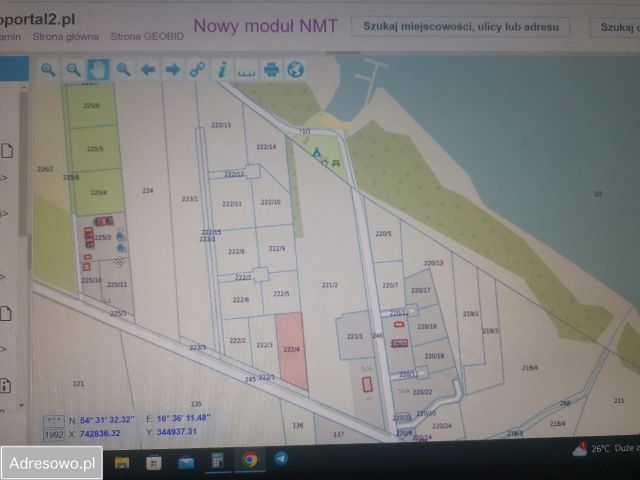Click the Nowy moduł NMT heading link
Viewport: 640px width, 480px height.
[265, 26]
